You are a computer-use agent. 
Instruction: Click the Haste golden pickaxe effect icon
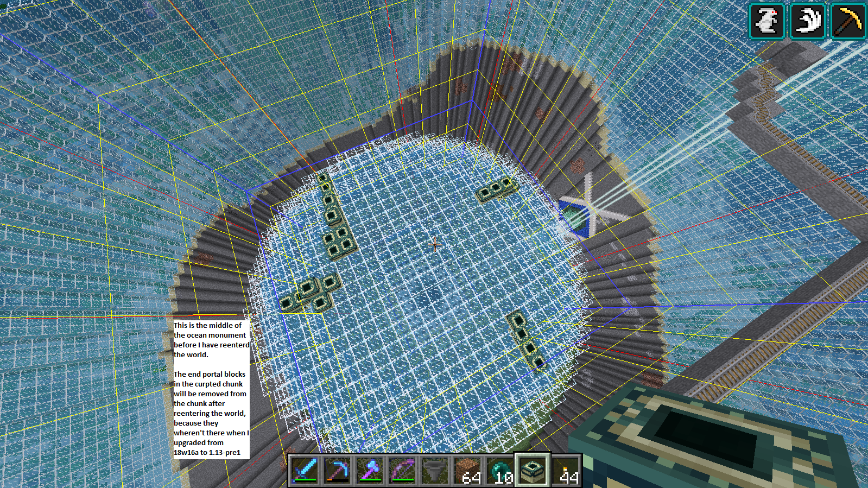(x=848, y=21)
